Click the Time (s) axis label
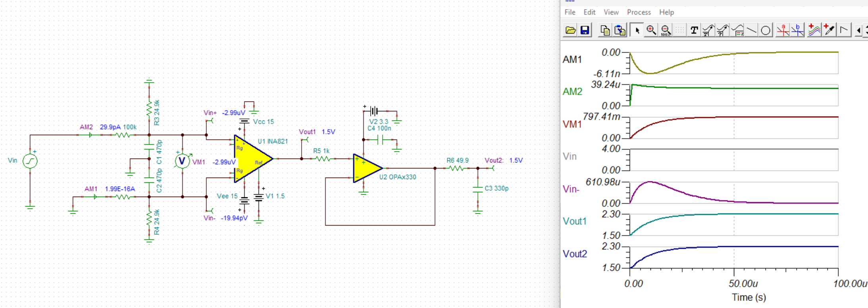 [749, 297]
